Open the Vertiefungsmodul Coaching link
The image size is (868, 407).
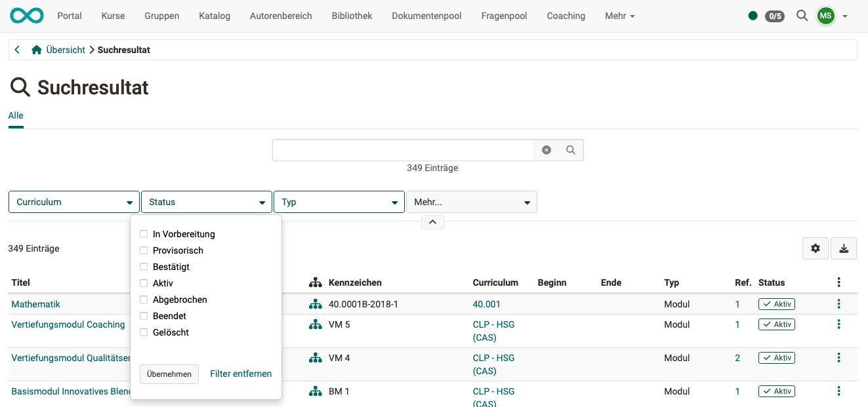click(68, 324)
